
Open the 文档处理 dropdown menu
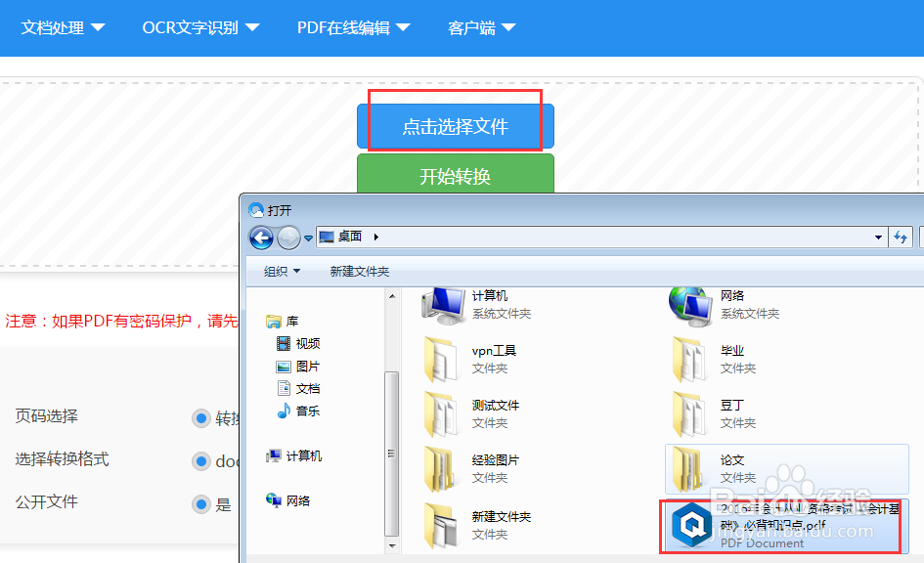(x=63, y=27)
